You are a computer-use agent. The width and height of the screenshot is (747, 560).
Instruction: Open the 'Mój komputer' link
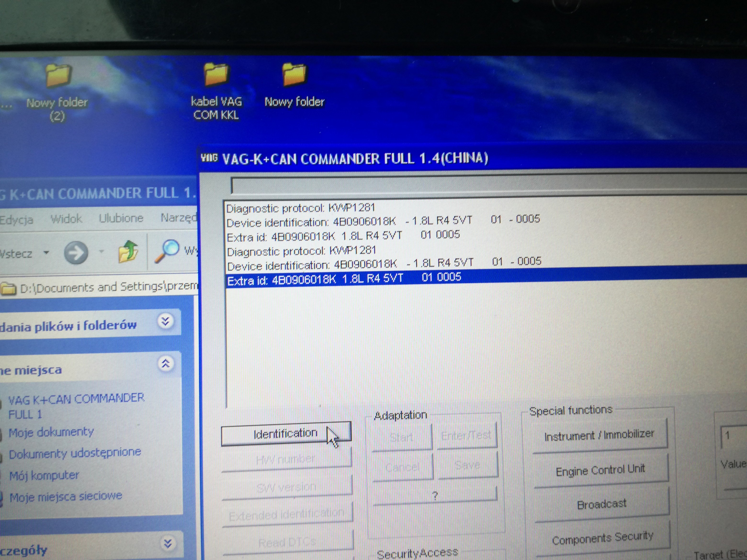click(x=44, y=476)
